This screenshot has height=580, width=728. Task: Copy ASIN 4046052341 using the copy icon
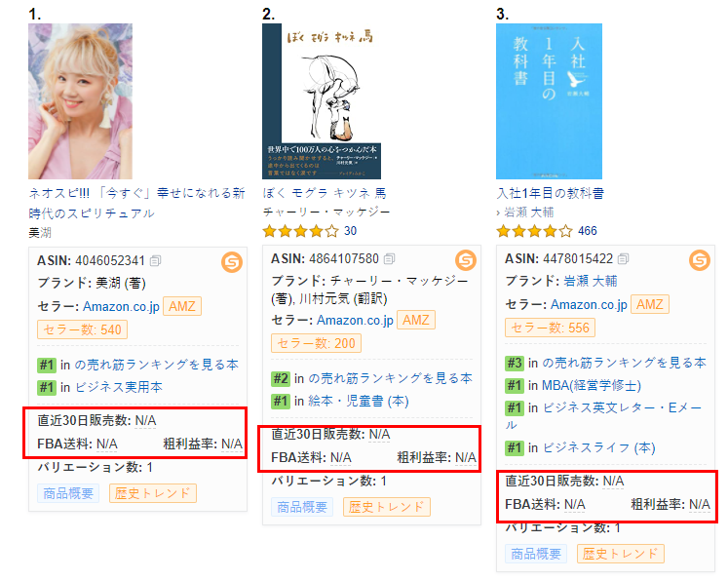coord(156,261)
